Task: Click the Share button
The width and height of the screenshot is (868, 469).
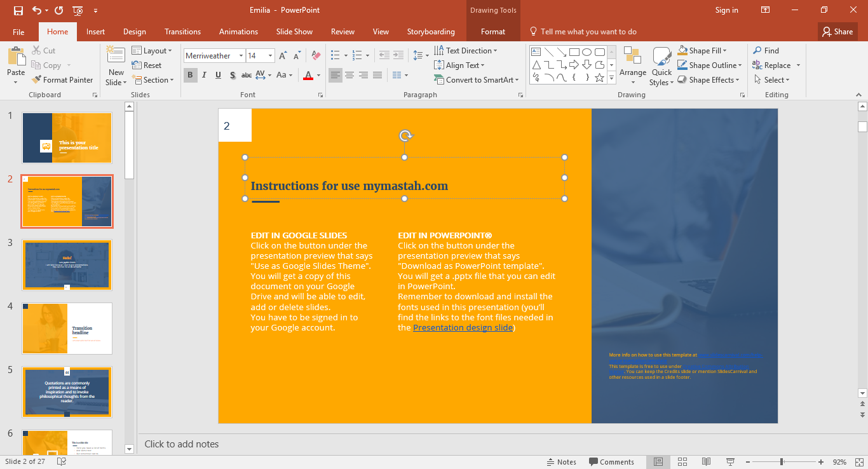Action: pos(837,32)
